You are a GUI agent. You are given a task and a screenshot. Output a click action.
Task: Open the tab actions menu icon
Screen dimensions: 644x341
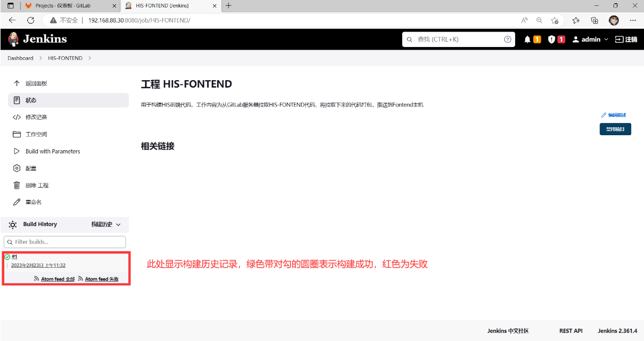10,5
